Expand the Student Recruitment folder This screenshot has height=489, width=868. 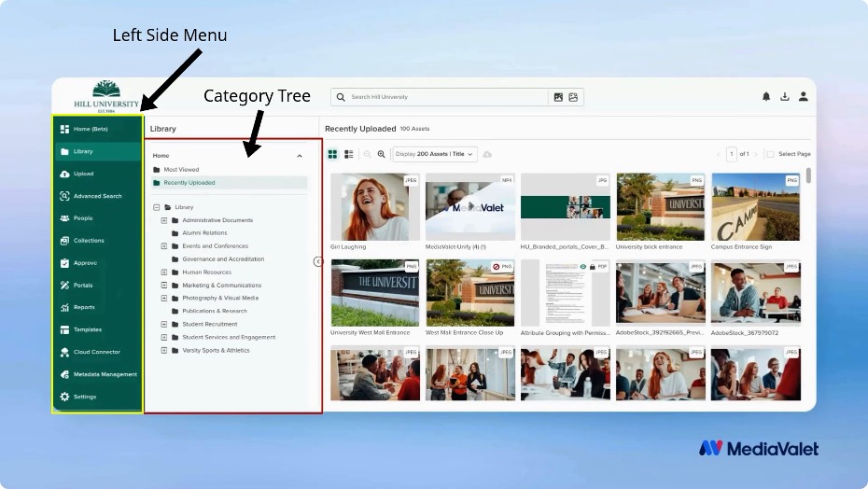[x=164, y=325]
